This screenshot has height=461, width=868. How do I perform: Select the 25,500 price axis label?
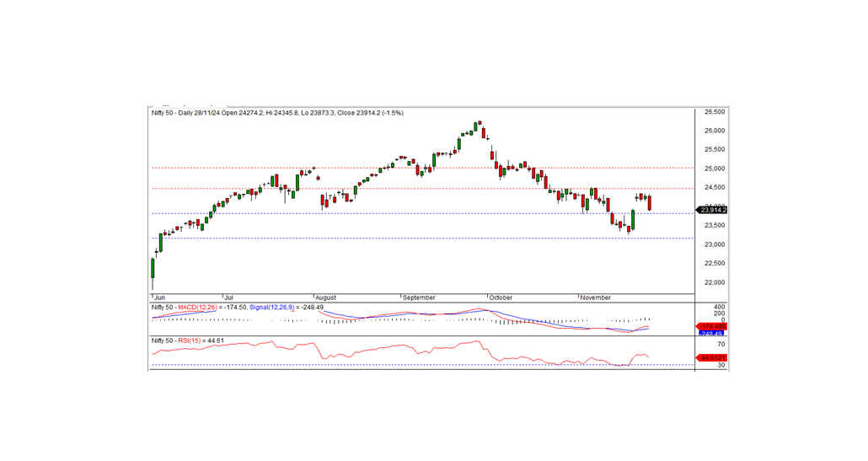pyautogui.click(x=714, y=149)
